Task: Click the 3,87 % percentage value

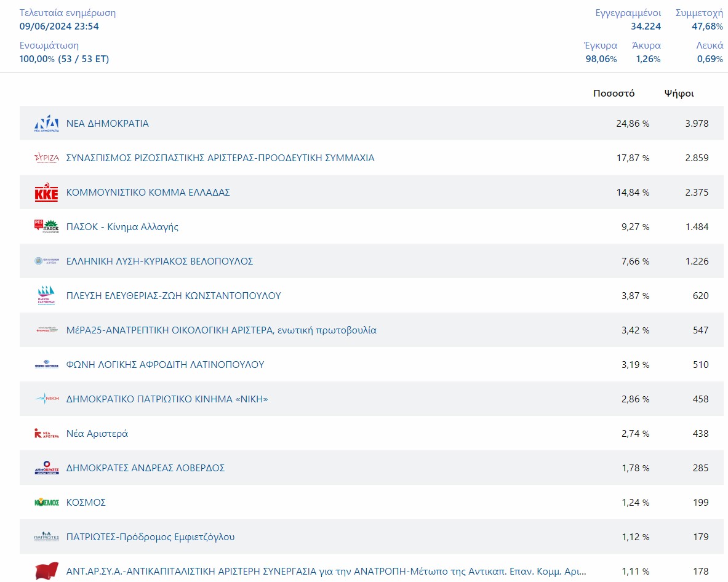Action: pos(636,296)
